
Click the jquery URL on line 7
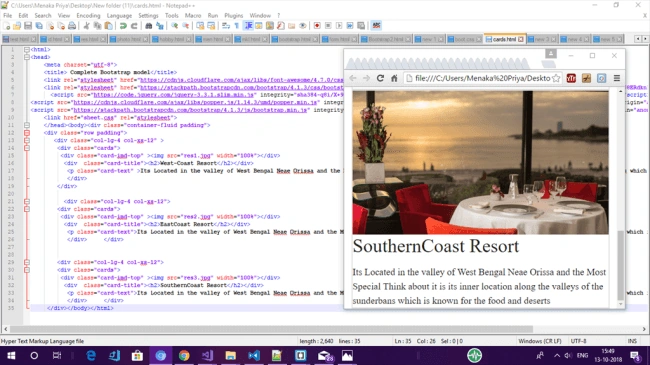click(173, 95)
